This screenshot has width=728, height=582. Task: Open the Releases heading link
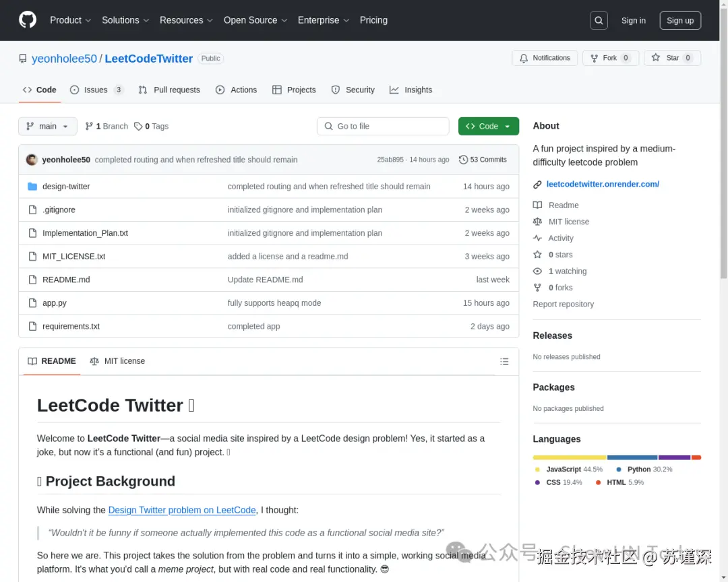tap(552, 335)
